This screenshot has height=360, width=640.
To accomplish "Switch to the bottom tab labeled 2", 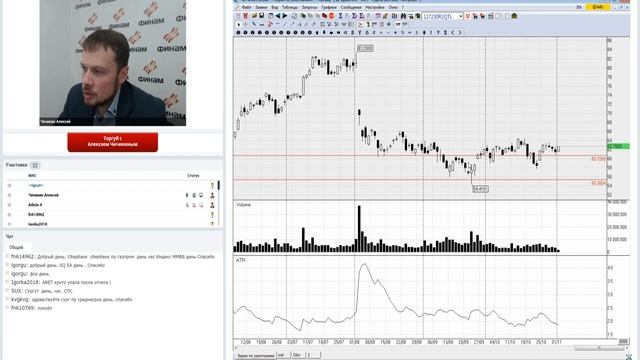I will tap(313, 356).
